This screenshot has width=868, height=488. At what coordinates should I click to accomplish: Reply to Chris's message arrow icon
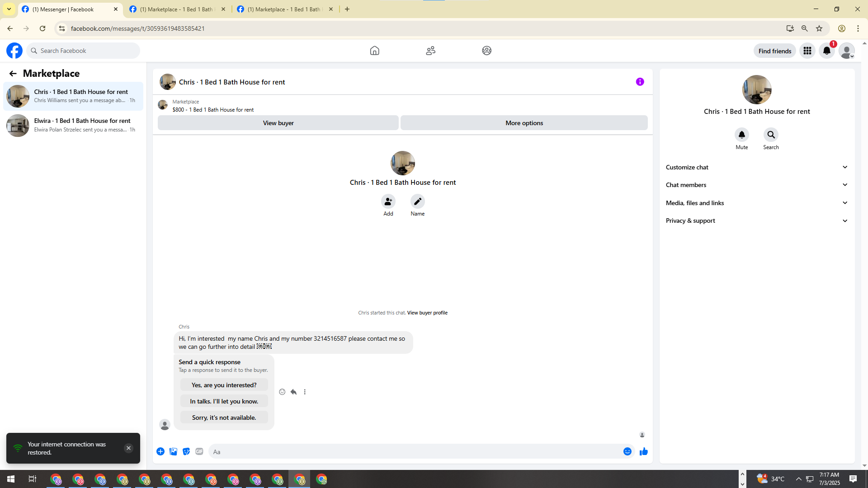pos(293,392)
